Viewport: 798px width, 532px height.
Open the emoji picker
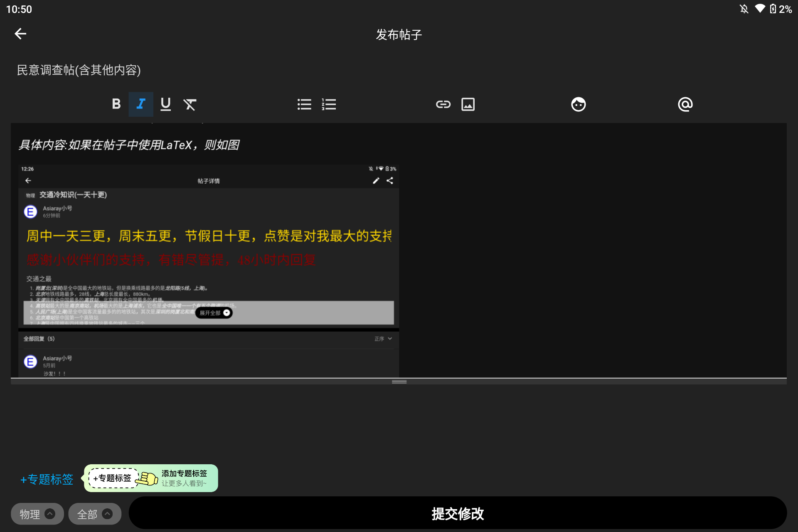(578, 104)
